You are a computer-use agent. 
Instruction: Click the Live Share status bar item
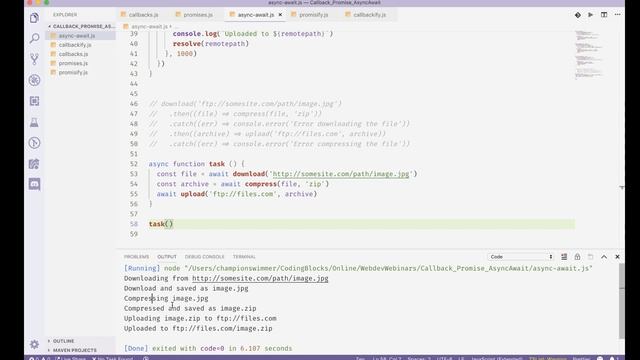tap(71, 358)
